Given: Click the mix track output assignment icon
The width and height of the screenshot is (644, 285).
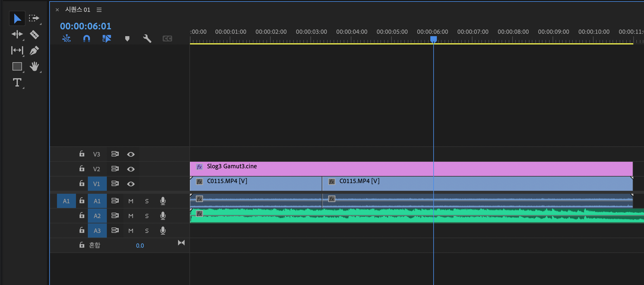Looking at the screenshot, I should (x=181, y=243).
